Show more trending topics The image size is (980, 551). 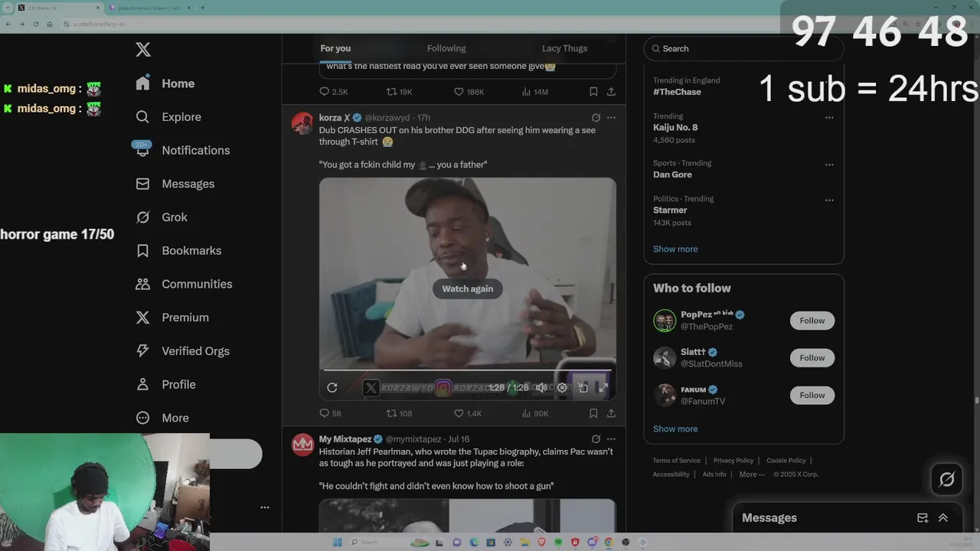[675, 249]
